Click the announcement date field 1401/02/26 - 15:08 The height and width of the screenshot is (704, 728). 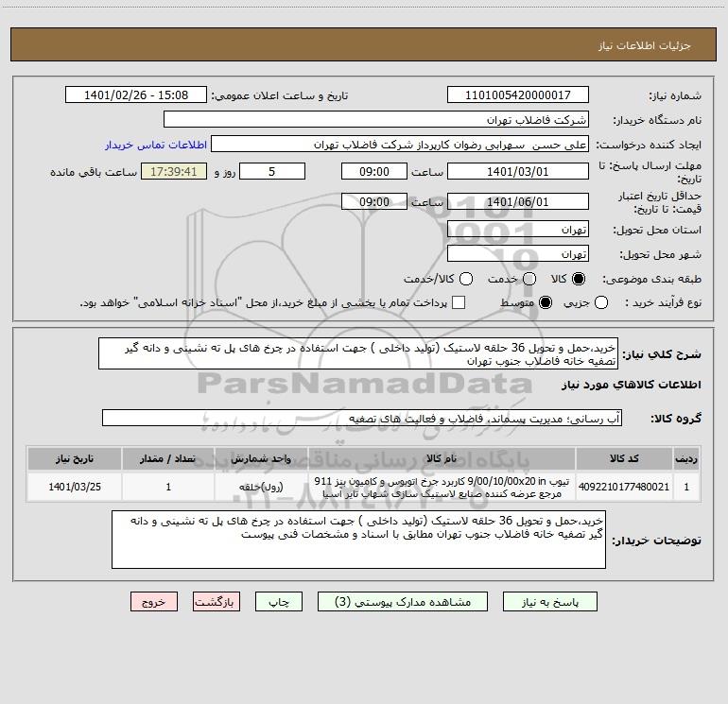click(x=136, y=95)
